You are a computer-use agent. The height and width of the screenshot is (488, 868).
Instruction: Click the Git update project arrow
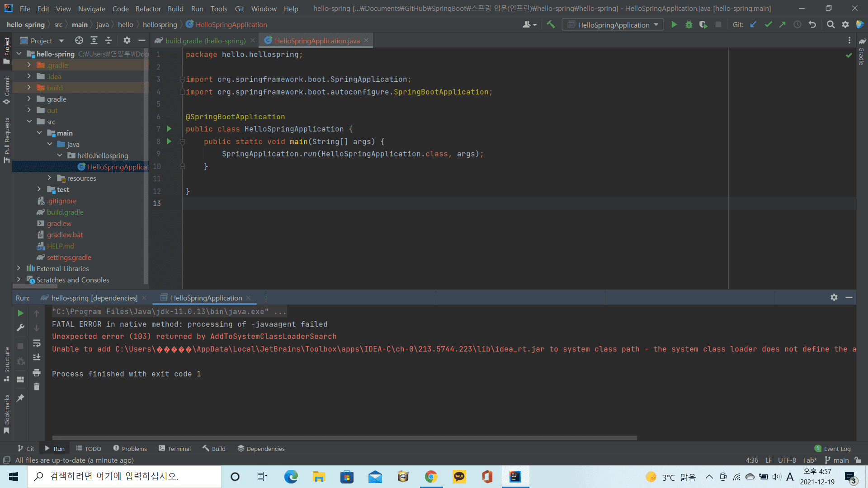pos(753,25)
